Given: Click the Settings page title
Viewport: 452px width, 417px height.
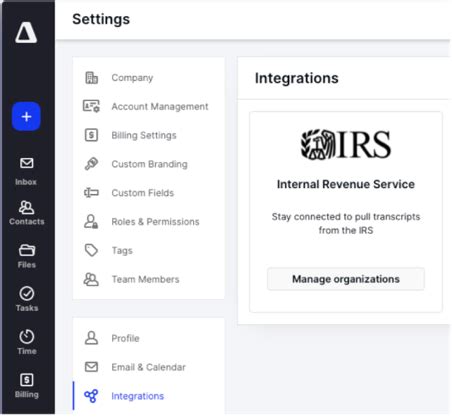Looking at the screenshot, I should [x=101, y=19].
